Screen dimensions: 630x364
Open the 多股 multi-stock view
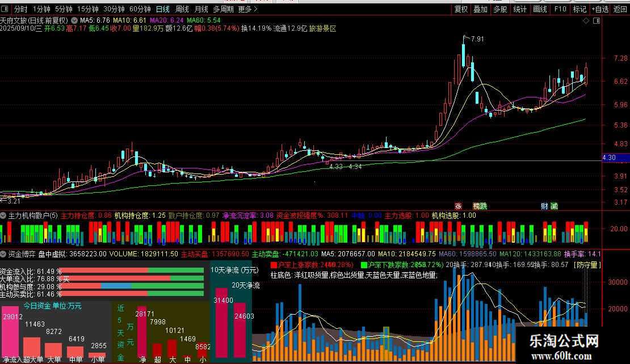coord(500,9)
